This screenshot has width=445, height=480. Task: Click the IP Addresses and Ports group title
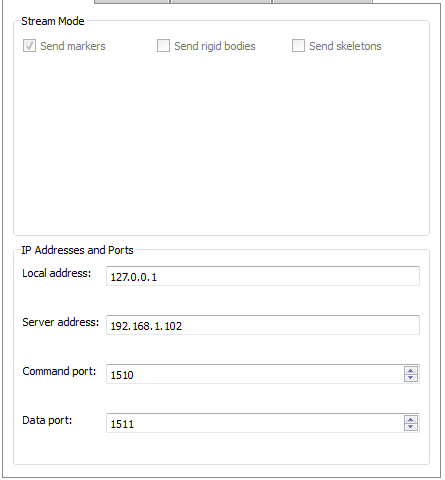77,250
